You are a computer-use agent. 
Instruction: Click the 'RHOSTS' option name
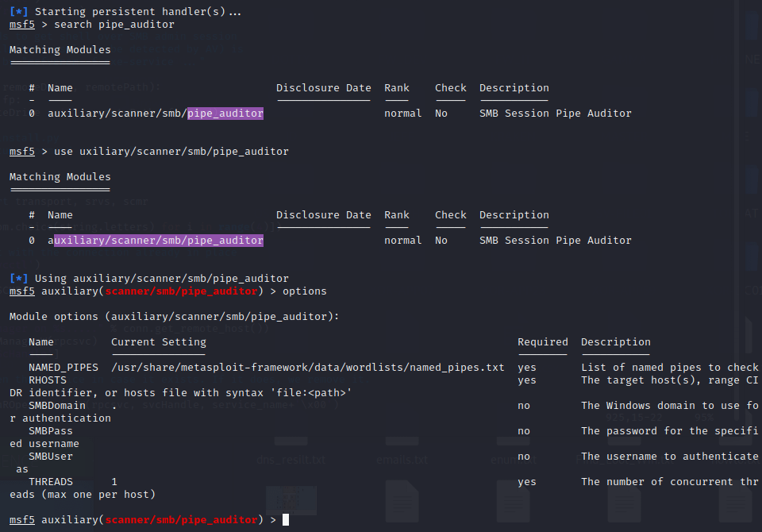(x=48, y=380)
